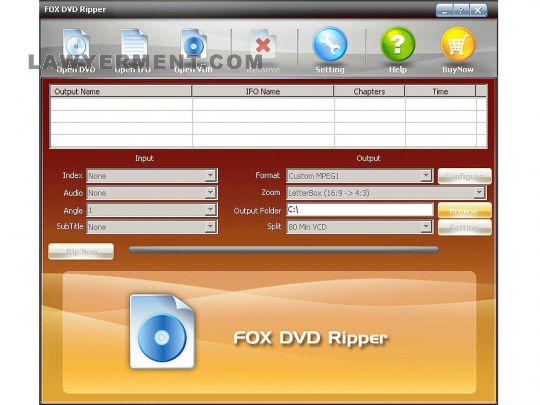The height and width of the screenshot is (405, 540).
Task: Click the title bar help question button
Action: click(x=461, y=10)
